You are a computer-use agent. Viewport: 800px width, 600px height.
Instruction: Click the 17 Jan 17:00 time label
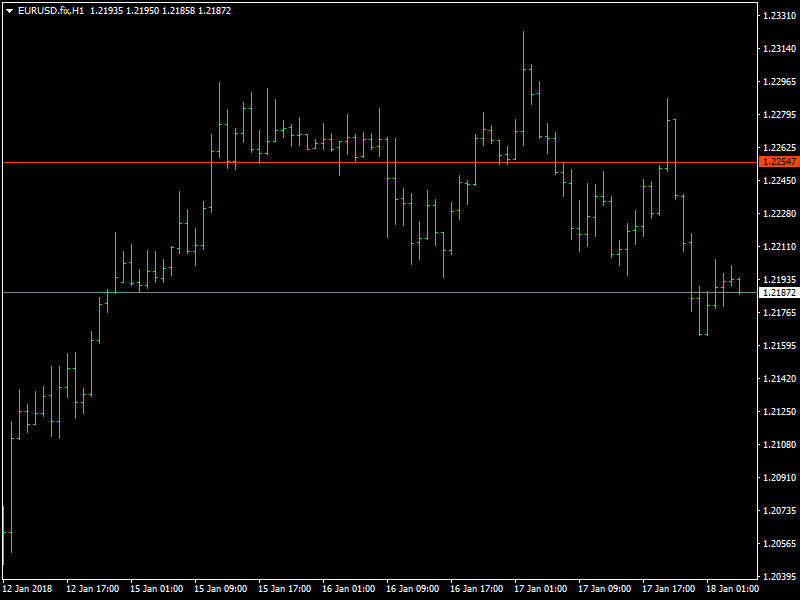pos(668,589)
